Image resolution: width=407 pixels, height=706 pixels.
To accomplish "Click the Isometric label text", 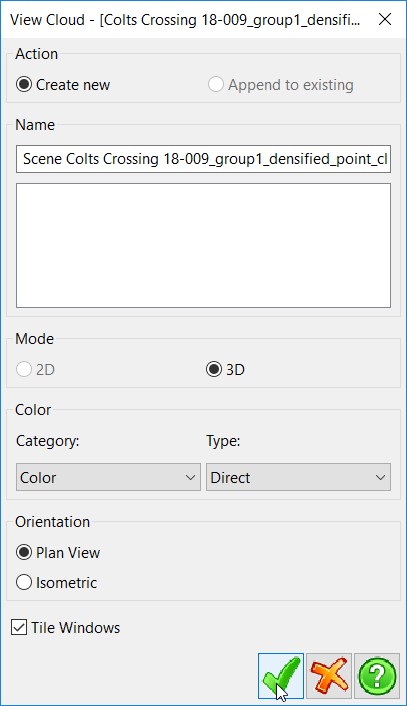I will 67,583.
